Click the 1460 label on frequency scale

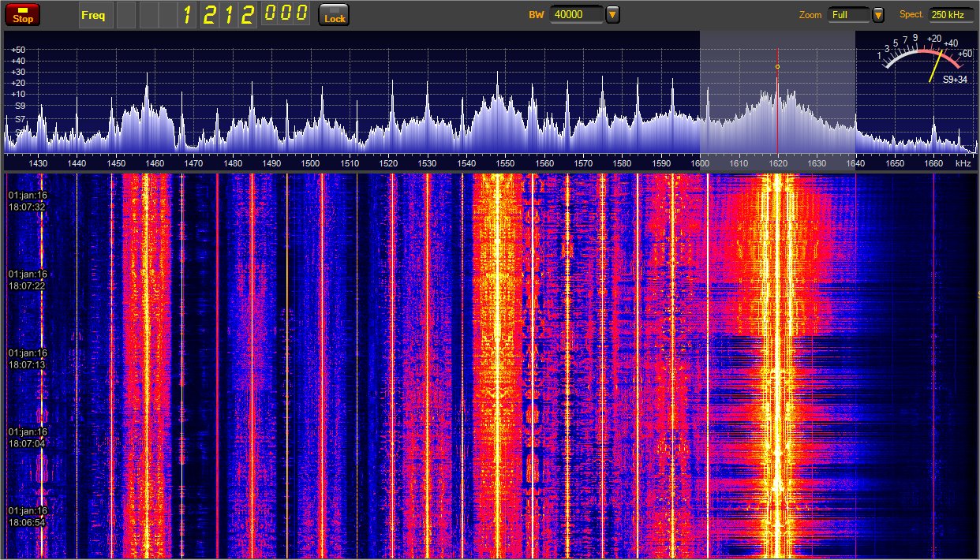(155, 163)
